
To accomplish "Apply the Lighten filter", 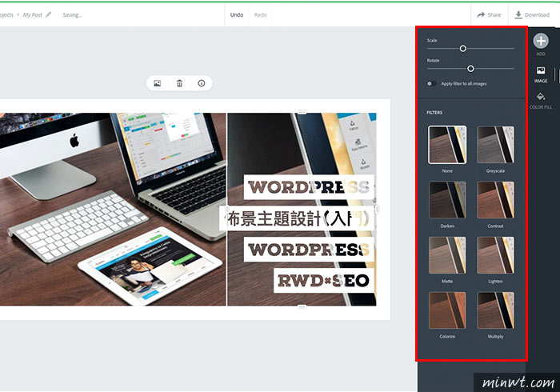I will pyautogui.click(x=495, y=255).
